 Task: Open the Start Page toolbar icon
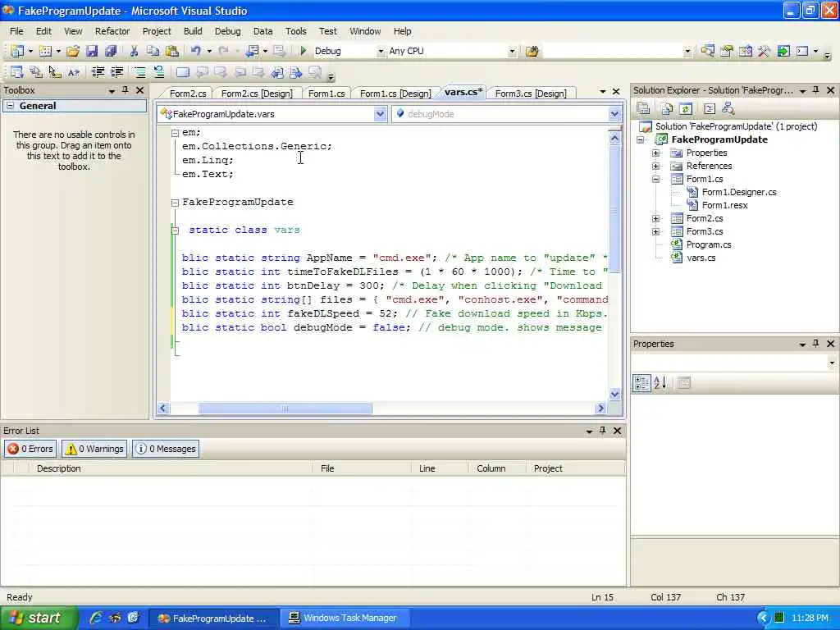[x=783, y=52]
